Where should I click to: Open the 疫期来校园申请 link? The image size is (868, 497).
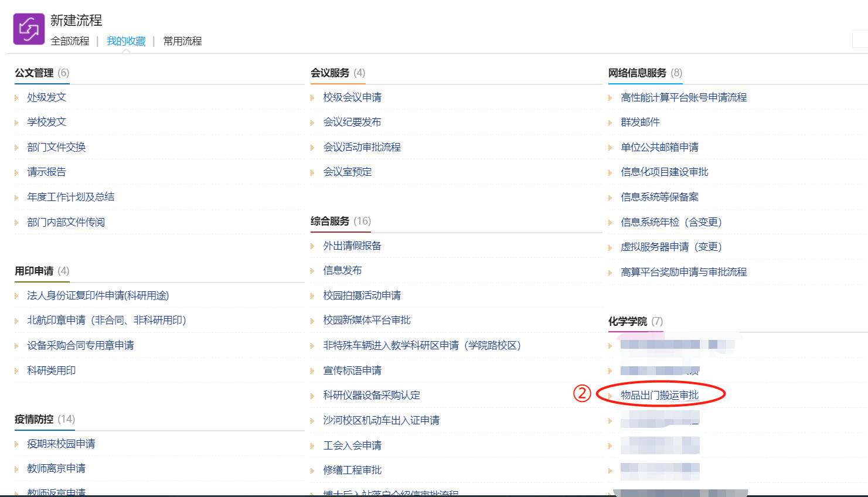point(61,444)
